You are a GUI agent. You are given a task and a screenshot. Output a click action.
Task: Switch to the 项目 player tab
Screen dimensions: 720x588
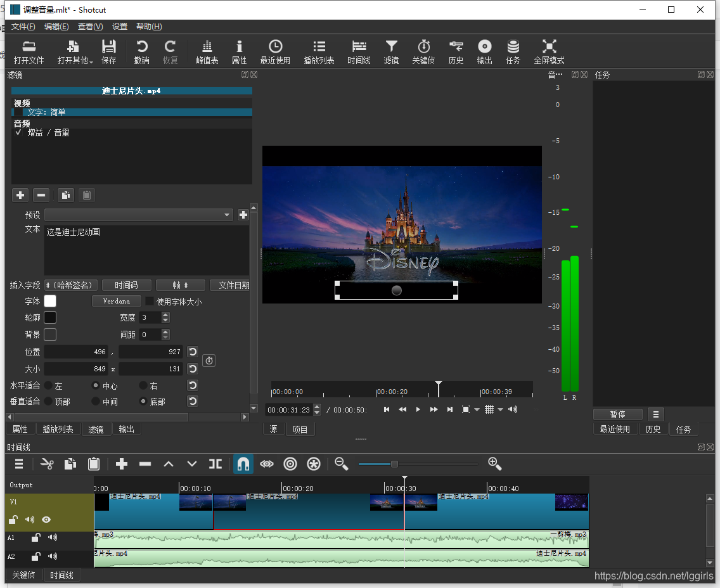click(300, 429)
